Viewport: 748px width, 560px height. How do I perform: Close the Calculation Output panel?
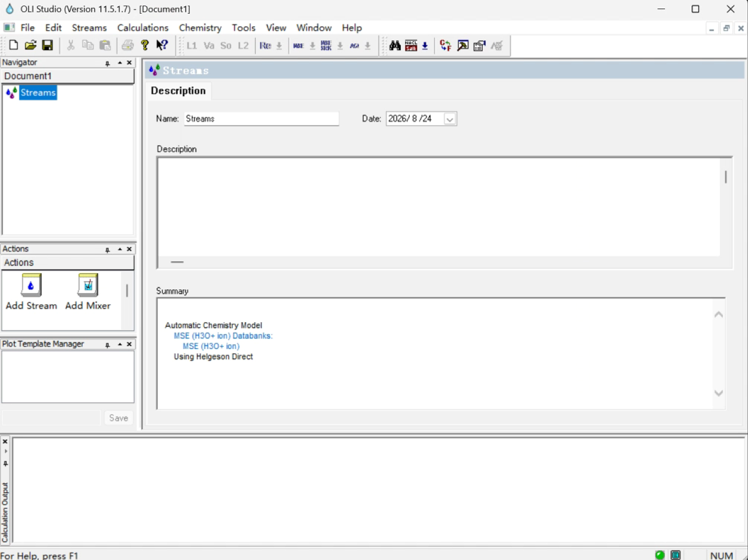(x=5, y=442)
